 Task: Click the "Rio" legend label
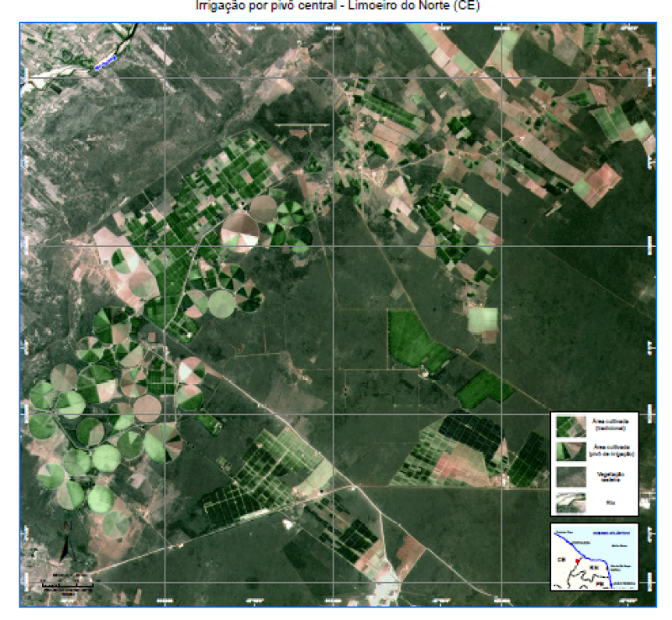click(x=611, y=502)
